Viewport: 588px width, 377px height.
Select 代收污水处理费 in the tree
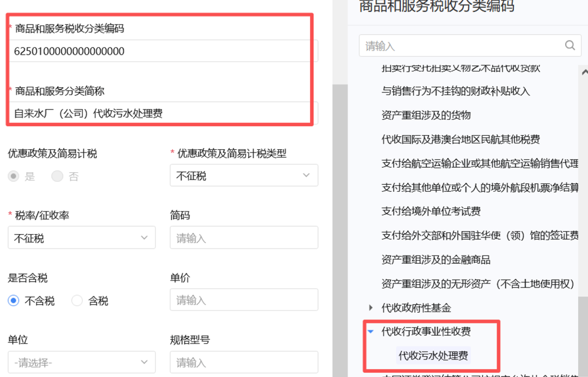[433, 356]
